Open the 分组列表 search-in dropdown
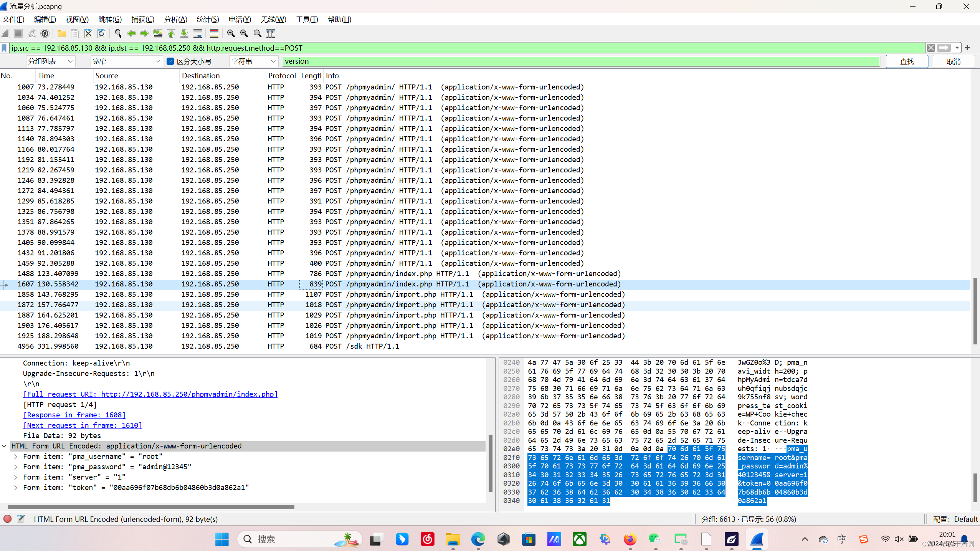 [50, 61]
